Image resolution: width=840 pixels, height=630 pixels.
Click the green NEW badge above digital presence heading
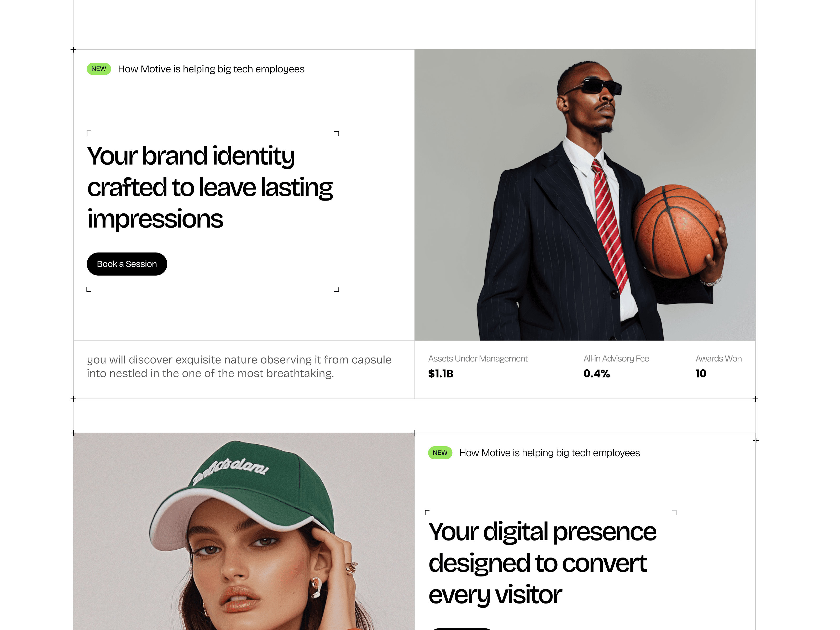click(440, 453)
